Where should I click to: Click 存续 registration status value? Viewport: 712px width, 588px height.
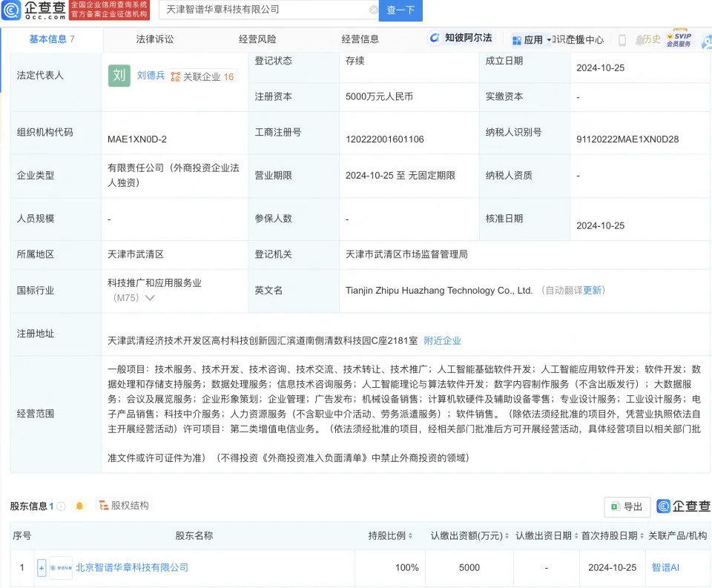[x=355, y=61]
